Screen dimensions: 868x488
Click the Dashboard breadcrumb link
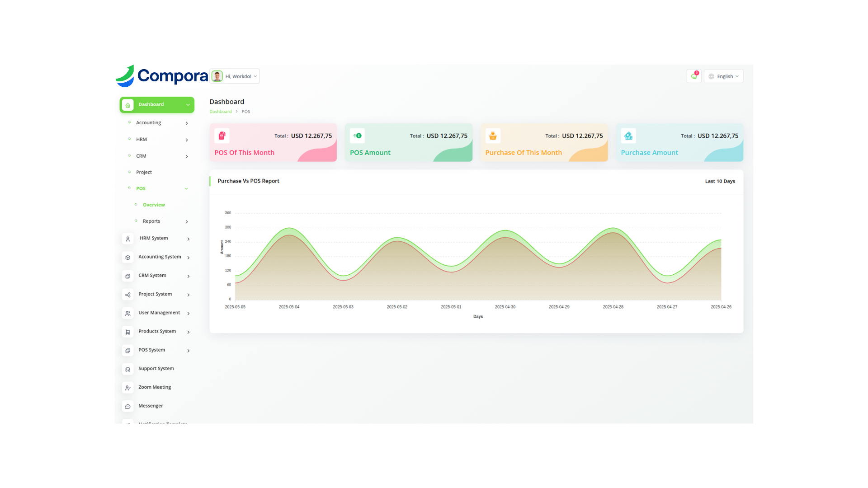tap(220, 112)
